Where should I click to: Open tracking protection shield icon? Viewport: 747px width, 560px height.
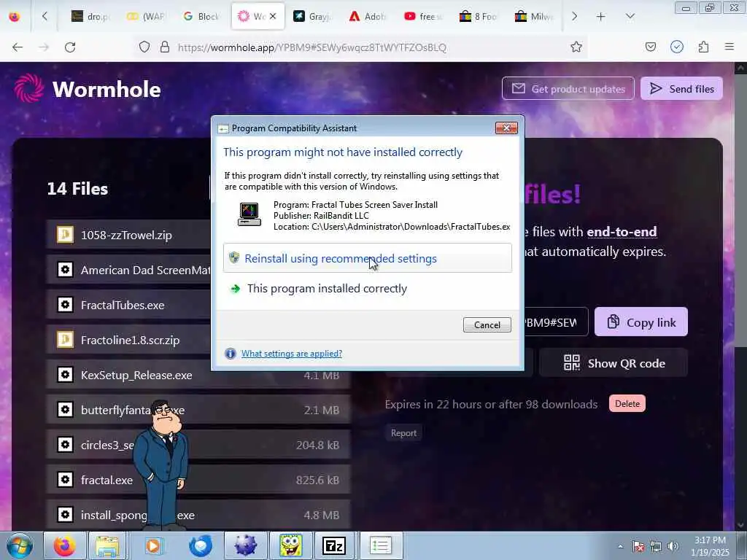[x=144, y=47]
